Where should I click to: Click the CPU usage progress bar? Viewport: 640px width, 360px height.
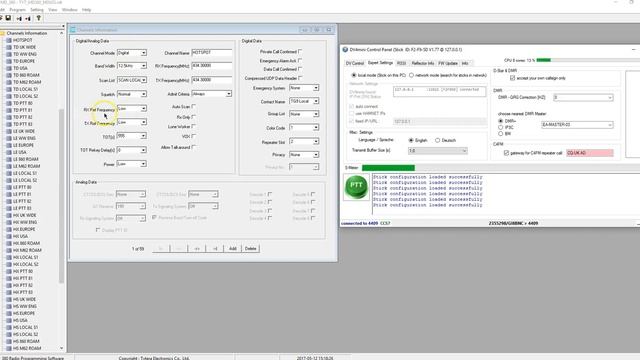click(544, 60)
